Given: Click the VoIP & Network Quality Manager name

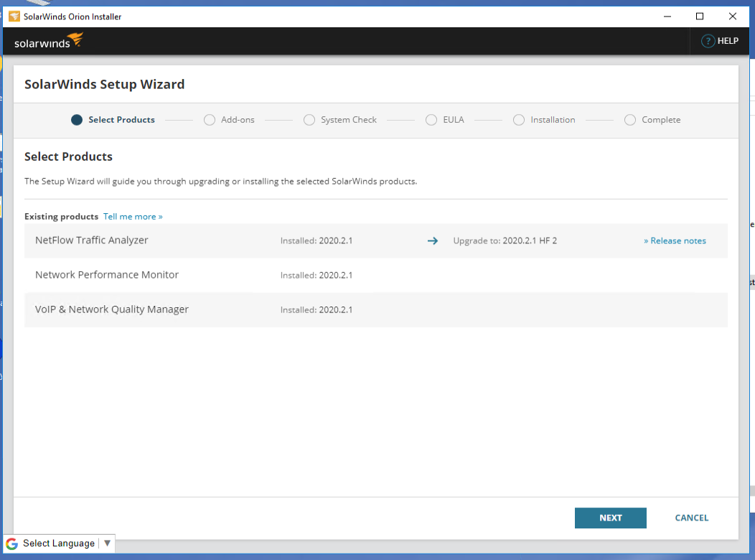Looking at the screenshot, I should pos(112,309).
